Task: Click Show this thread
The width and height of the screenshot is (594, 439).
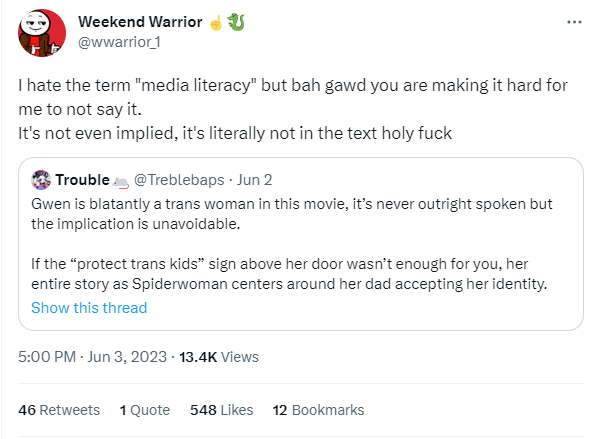Action: (89, 308)
